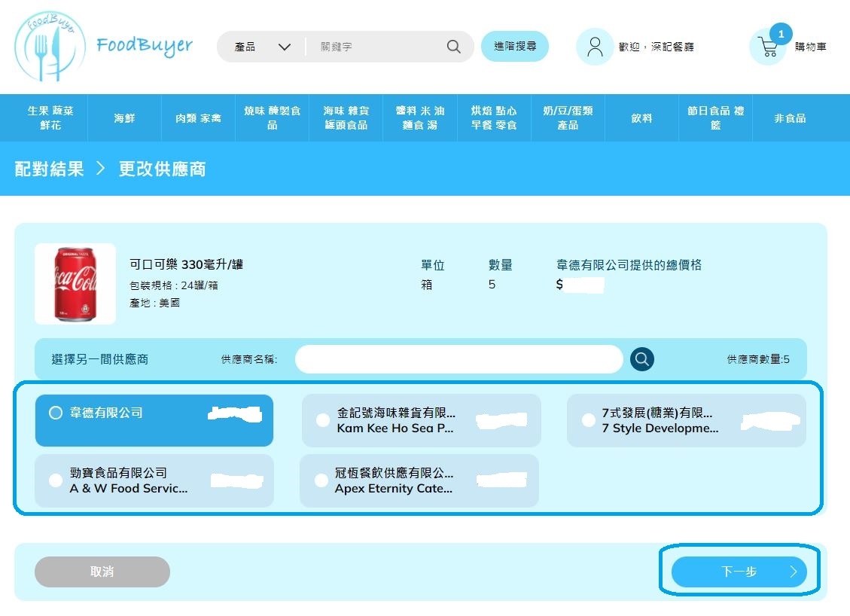Image resolution: width=850 pixels, height=616 pixels.
Task: Go back to 配對結果 breadcrumb
Action: (x=50, y=169)
